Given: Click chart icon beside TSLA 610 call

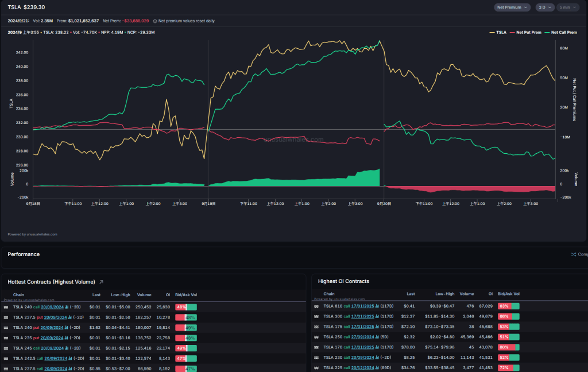Looking at the screenshot, I should (377, 307).
